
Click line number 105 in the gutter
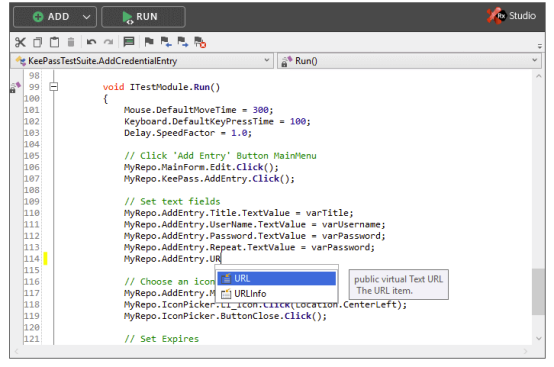coord(32,156)
